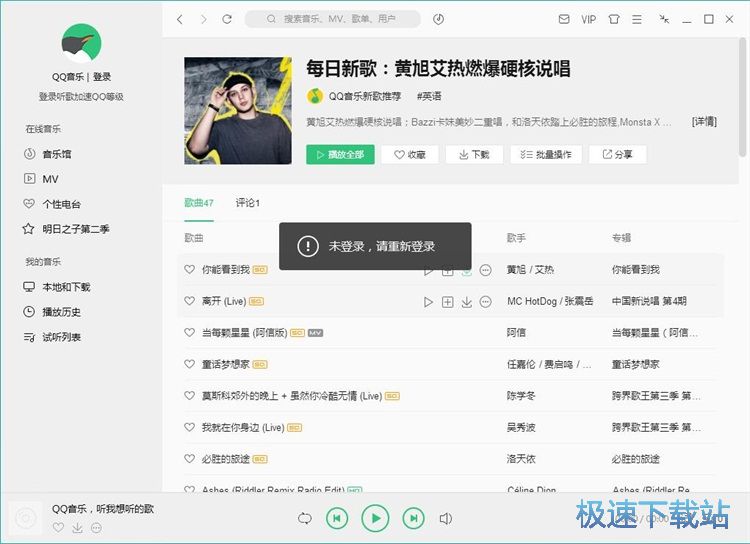
Task: Go forward with the forward arrow
Action: pyautogui.click(x=204, y=19)
